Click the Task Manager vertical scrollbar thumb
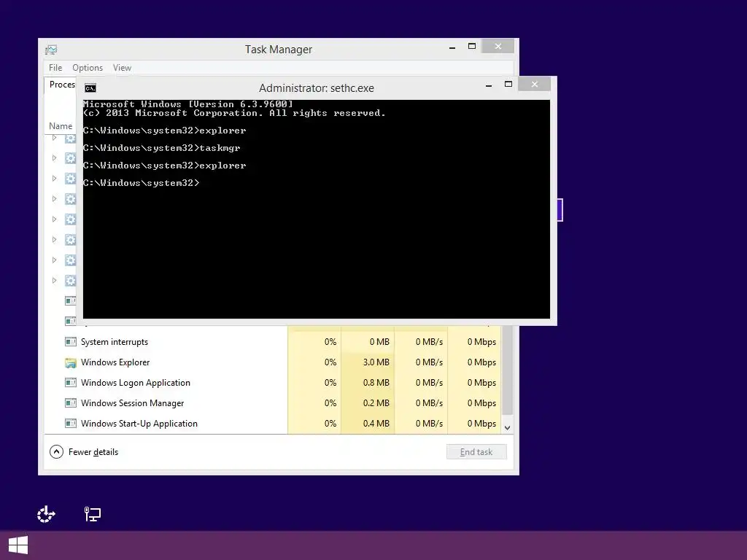This screenshot has height=560, width=747. (x=508, y=370)
